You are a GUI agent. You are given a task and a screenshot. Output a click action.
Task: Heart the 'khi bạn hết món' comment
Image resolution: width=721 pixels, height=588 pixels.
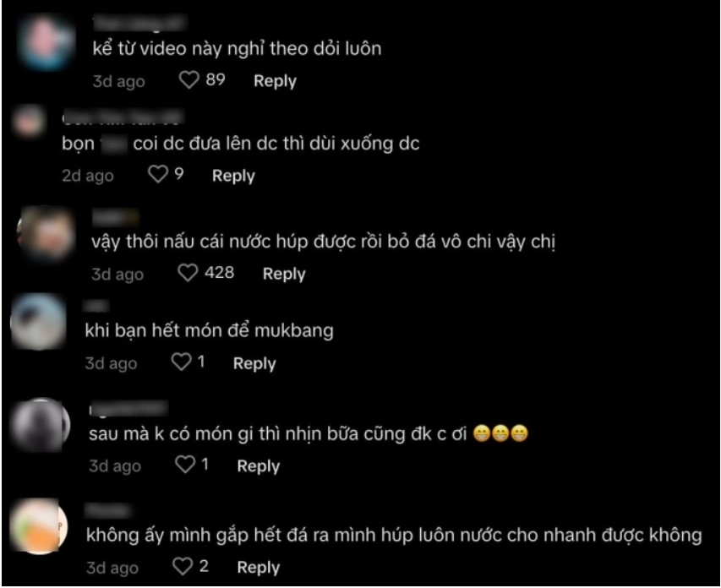click(181, 362)
